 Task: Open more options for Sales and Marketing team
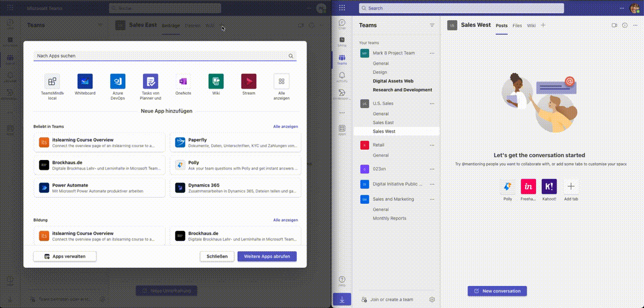(432, 199)
